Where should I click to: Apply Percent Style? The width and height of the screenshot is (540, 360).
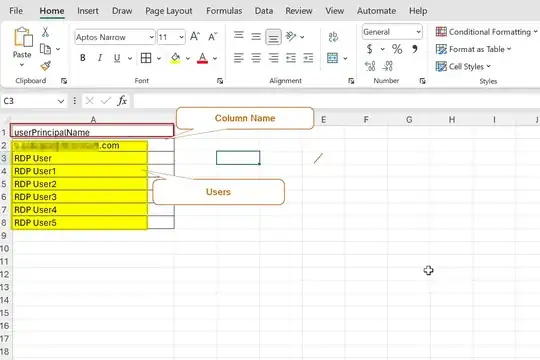[397, 49]
